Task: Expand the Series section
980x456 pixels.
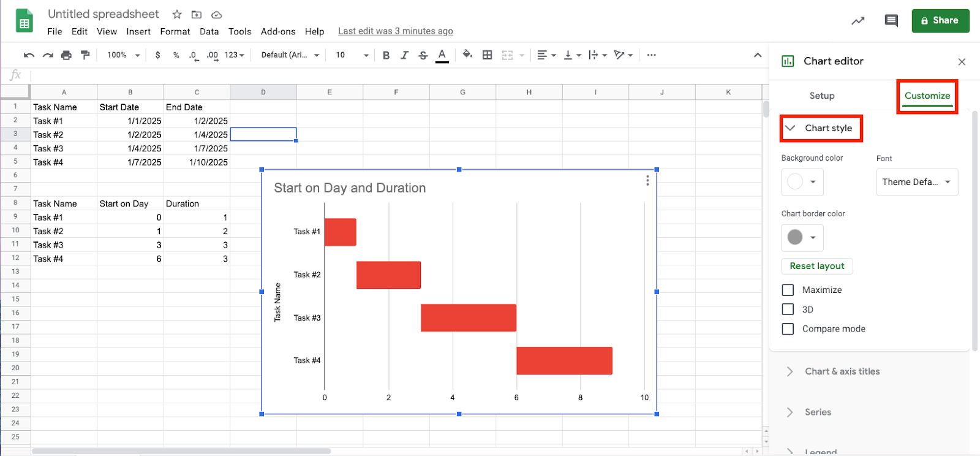Action: tap(818, 412)
